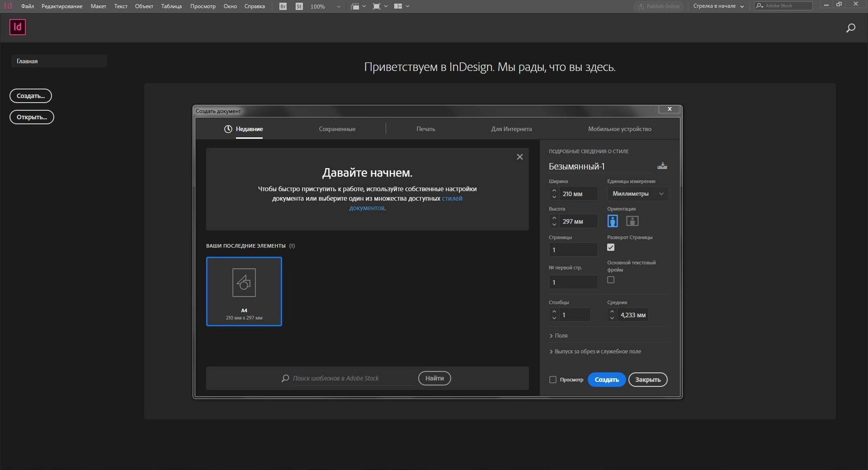Click the Закрыть button
Image resolution: width=868 pixels, height=470 pixels.
648,380
